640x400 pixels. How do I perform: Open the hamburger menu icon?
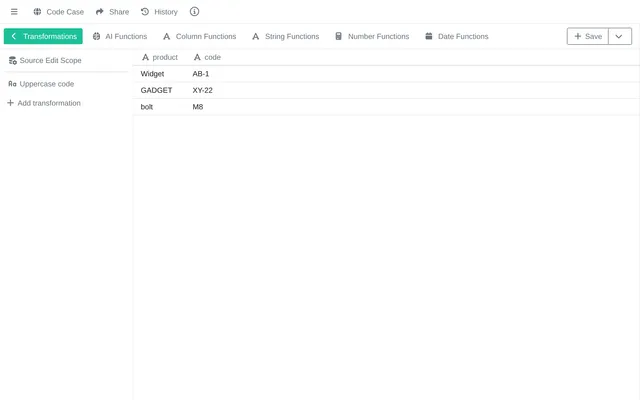tap(14, 12)
